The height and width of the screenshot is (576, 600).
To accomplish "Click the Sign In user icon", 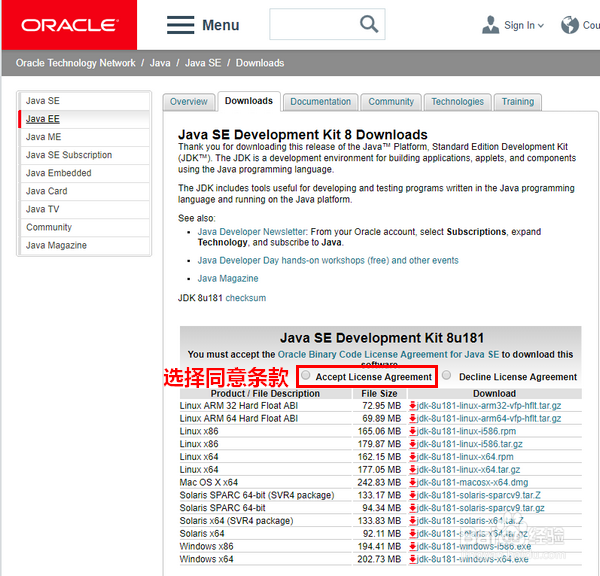I will click(490, 25).
